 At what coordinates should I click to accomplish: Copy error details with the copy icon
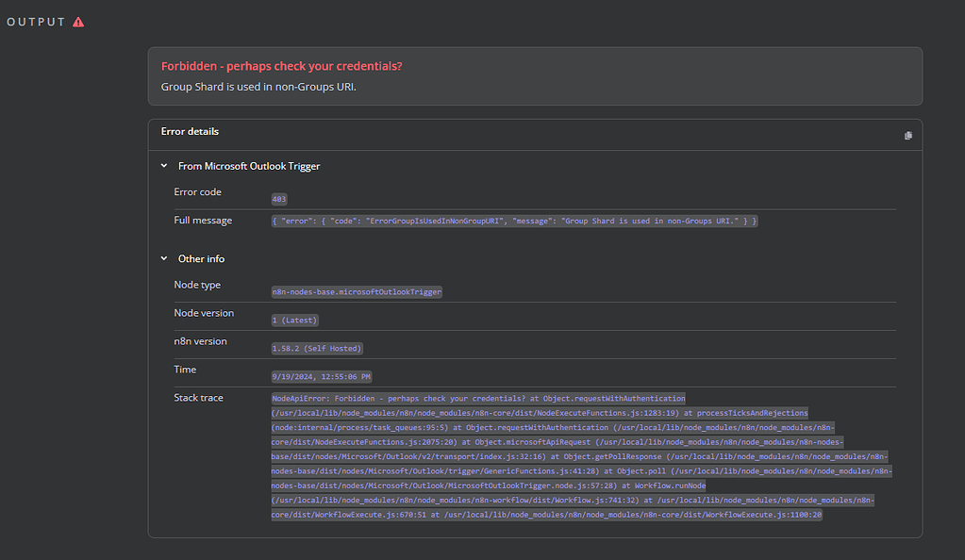click(x=907, y=136)
